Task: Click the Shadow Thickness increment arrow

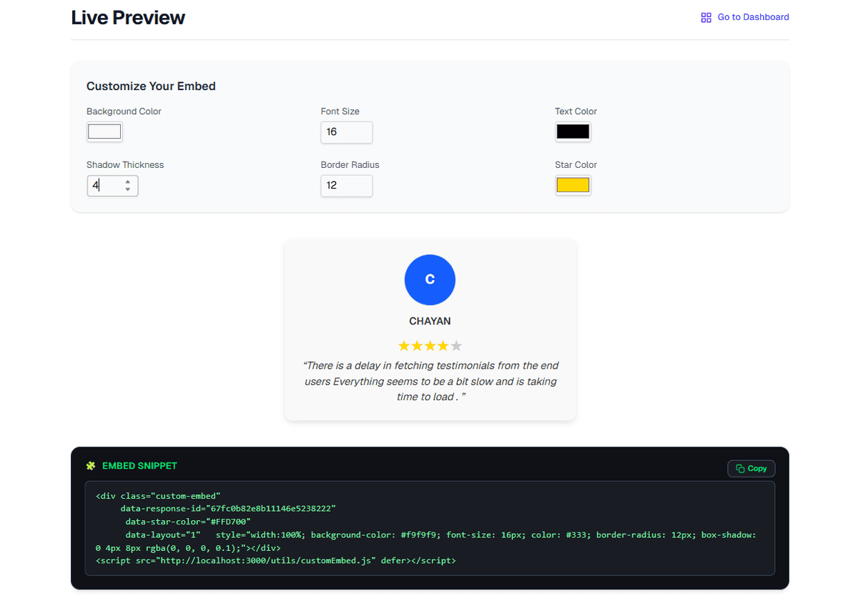Action: (128, 182)
